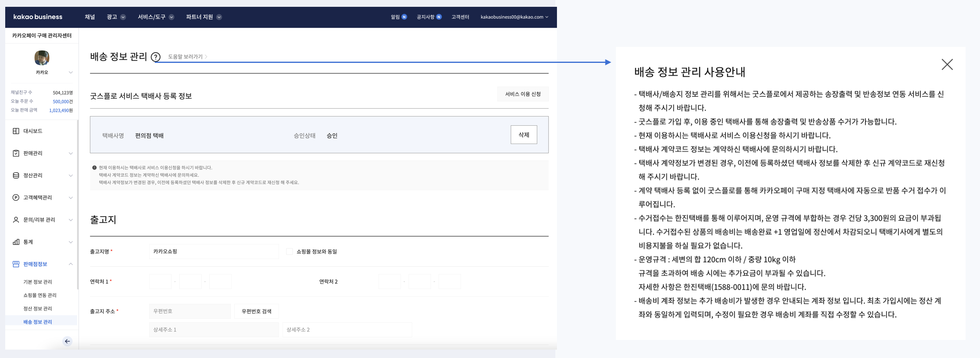Expand the 고객혜택관리 sidebar section
Viewport: 980px width, 358px height.
click(71, 198)
